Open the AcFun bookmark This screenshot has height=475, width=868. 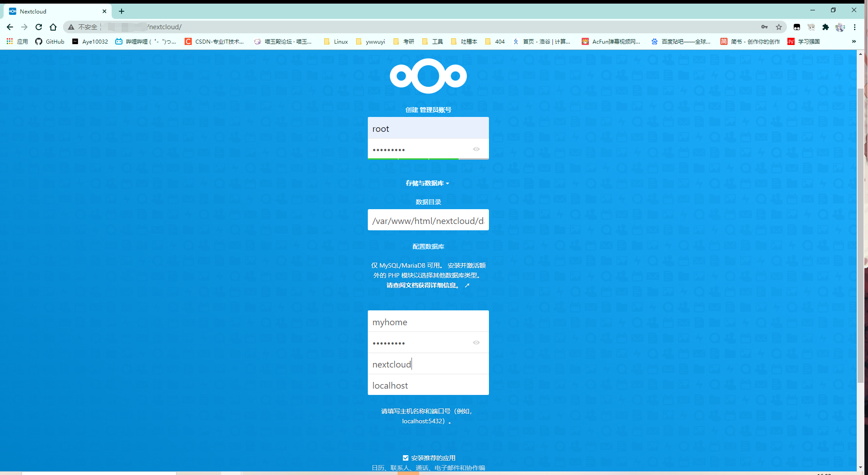coord(611,41)
